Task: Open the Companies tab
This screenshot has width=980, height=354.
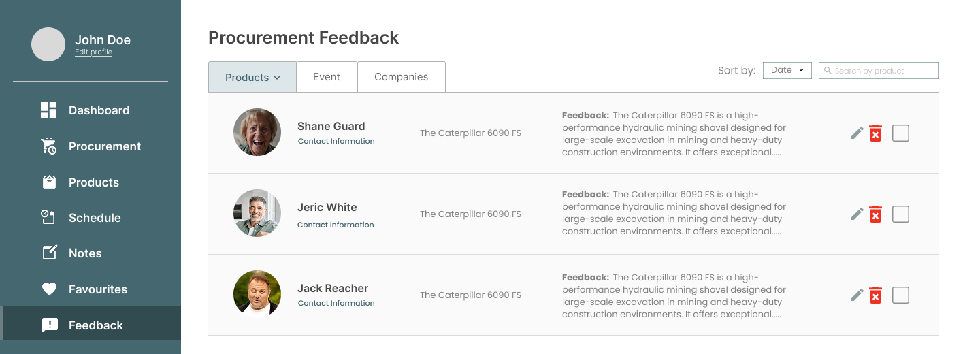Action: pyautogui.click(x=401, y=77)
